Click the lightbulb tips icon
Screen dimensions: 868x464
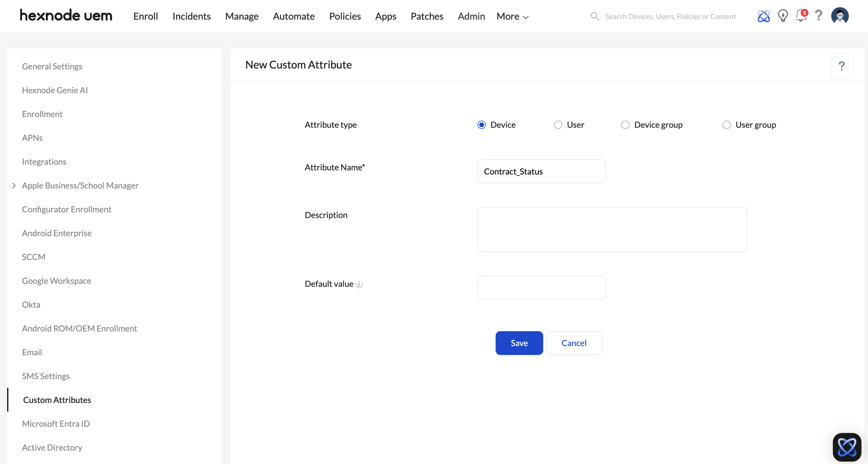pyautogui.click(x=783, y=16)
